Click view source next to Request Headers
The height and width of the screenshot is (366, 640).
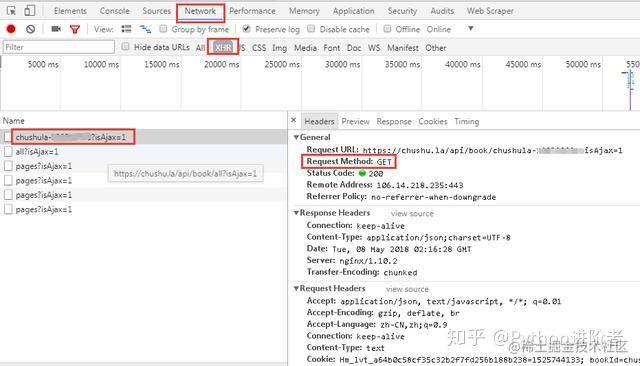407,289
